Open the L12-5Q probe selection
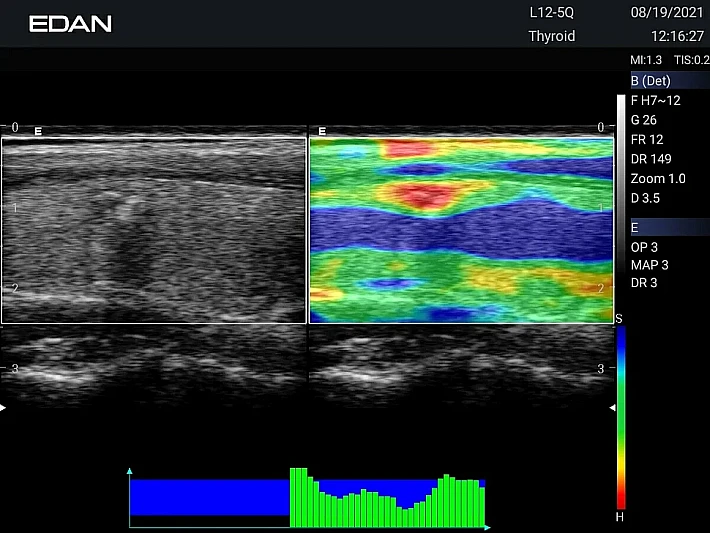This screenshot has height=533, width=710. coord(551,13)
